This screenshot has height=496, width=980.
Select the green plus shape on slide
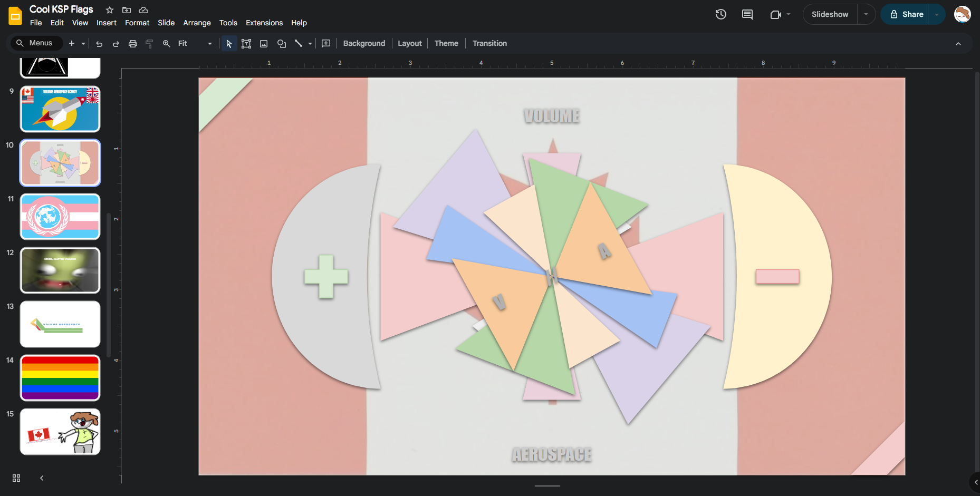(x=326, y=277)
